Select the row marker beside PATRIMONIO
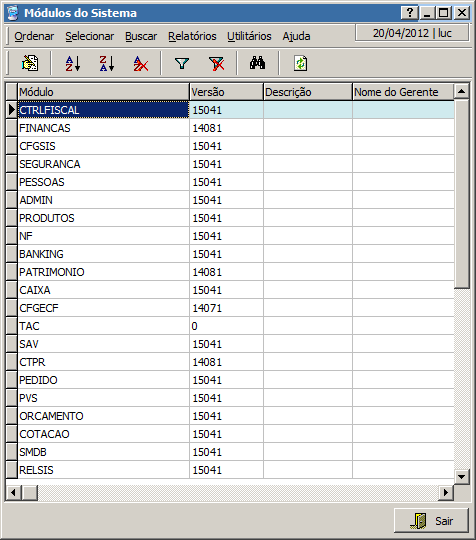This screenshot has height=540, width=476. click(x=12, y=272)
